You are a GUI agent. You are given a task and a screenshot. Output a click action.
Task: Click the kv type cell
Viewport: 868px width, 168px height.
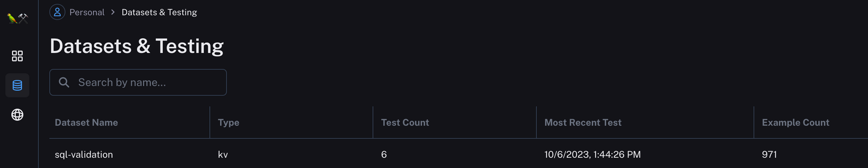tap(223, 155)
